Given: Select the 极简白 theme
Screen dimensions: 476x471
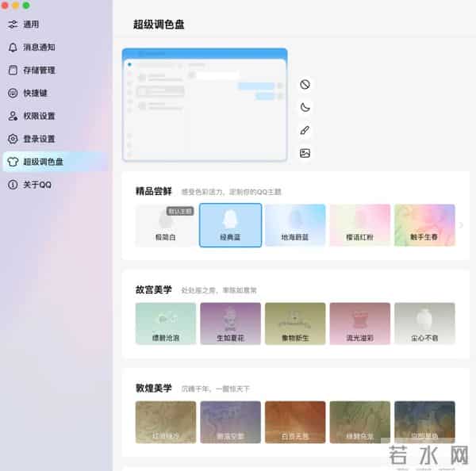Looking at the screenshot, I should [166, 225].
